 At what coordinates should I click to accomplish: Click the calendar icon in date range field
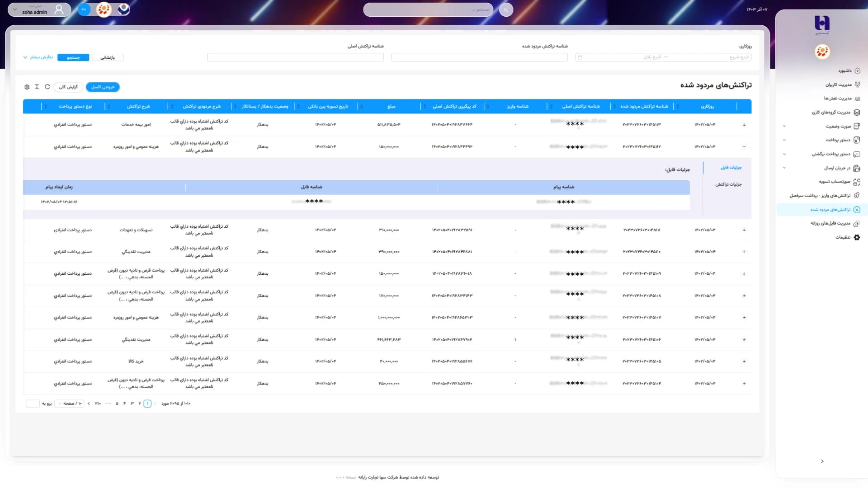(580, 57)
